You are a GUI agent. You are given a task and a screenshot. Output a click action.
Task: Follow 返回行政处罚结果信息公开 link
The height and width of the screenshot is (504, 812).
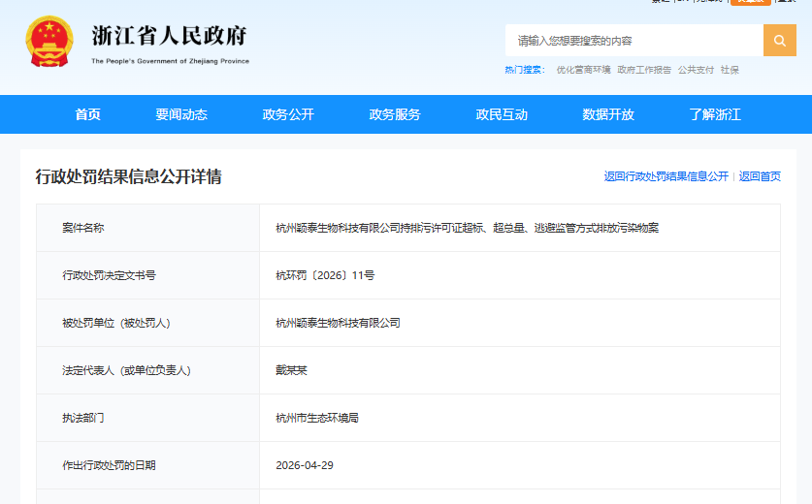666,176
